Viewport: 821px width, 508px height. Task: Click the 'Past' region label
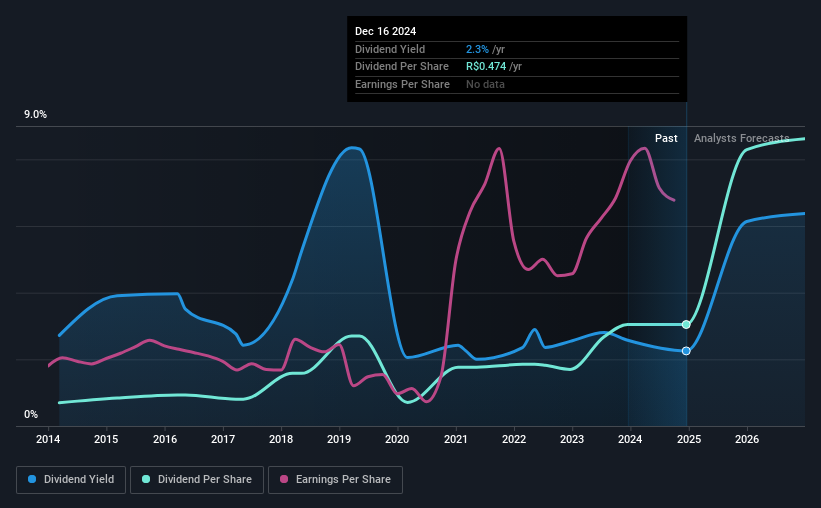pyautogui.click(x=666, y=138)
